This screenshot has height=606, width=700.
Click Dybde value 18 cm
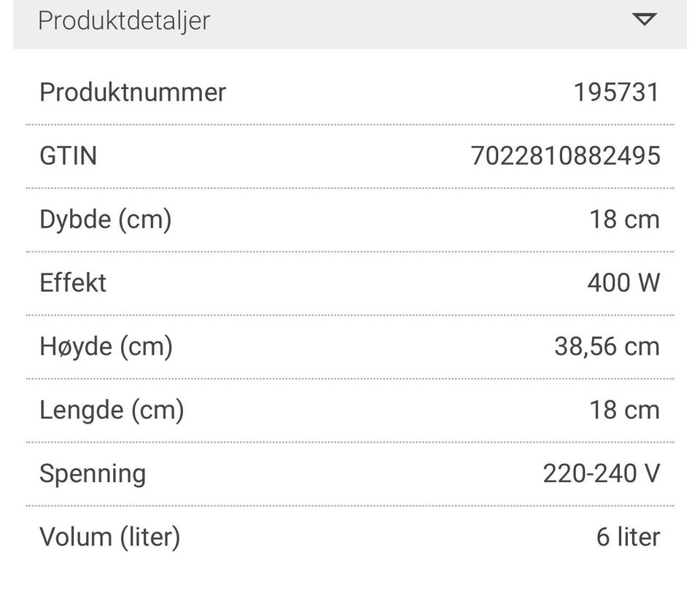coord(624,220)
